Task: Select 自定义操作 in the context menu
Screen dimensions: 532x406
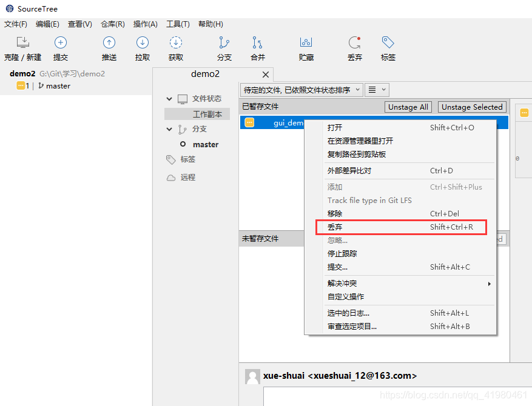Action: 400,297
